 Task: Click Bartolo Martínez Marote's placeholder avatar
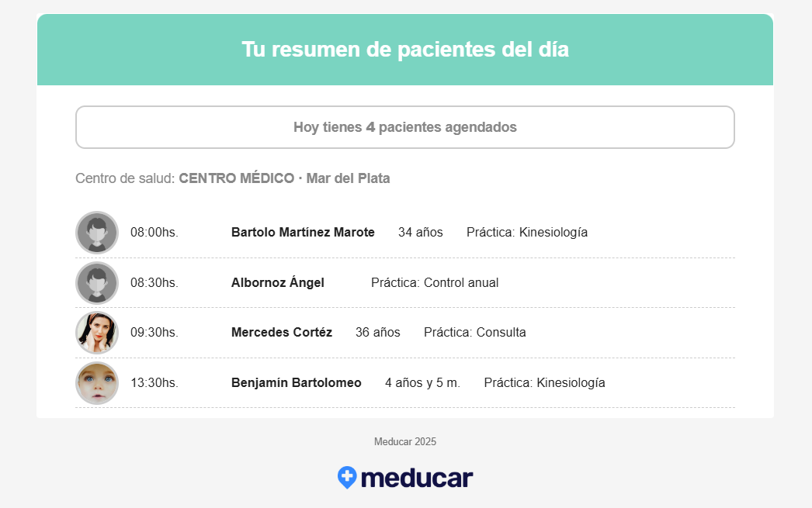click(x=97, y=232)
